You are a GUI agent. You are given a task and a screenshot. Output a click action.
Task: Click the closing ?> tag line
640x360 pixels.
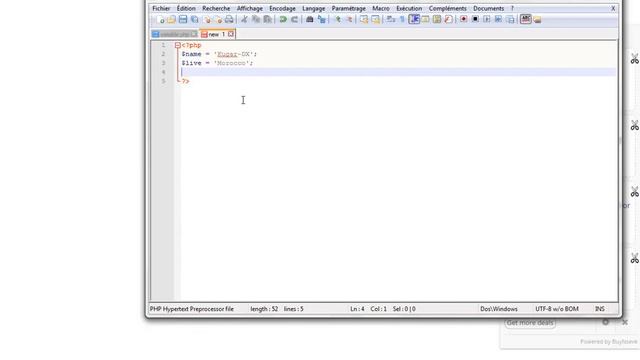(x=185, y=81)
